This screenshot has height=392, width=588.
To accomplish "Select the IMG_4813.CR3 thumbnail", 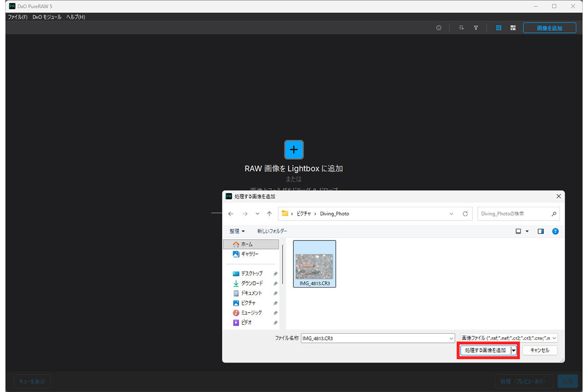I will [314, 264].
